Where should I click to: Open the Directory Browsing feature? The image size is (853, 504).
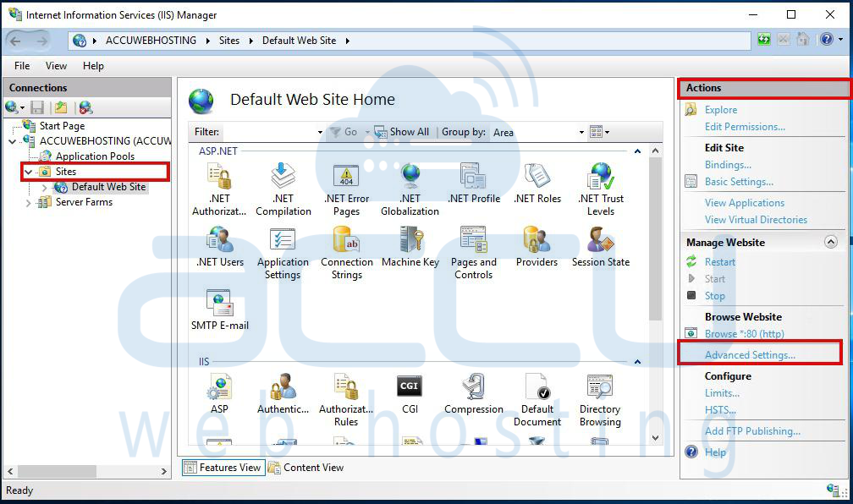(600, 400)
